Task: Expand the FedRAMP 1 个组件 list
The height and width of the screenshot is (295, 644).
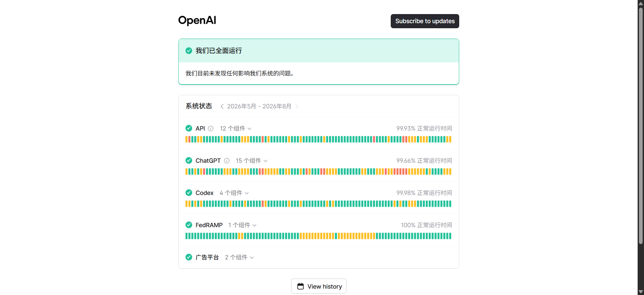Action: click(x=242, y=225)
